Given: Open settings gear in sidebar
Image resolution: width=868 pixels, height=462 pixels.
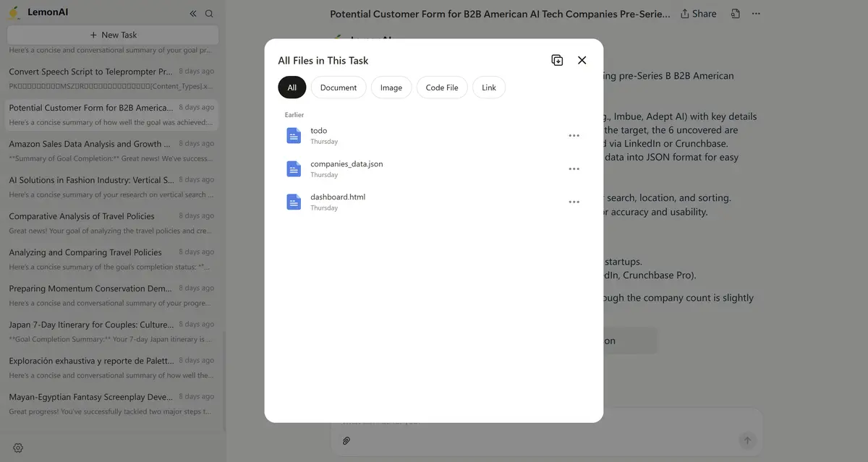Looking at the screenshot, I should [x=18, y=448].
